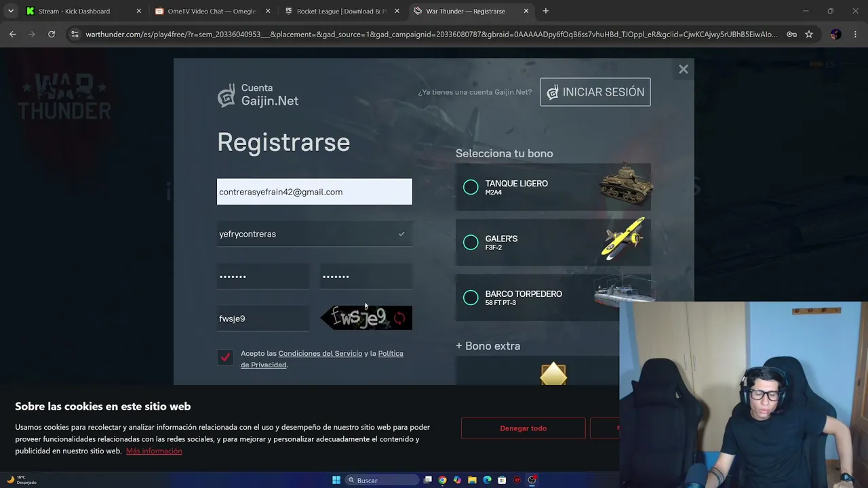Bookmark this page with the star icon
868x488 pixels.
click(x=809, y=34)
